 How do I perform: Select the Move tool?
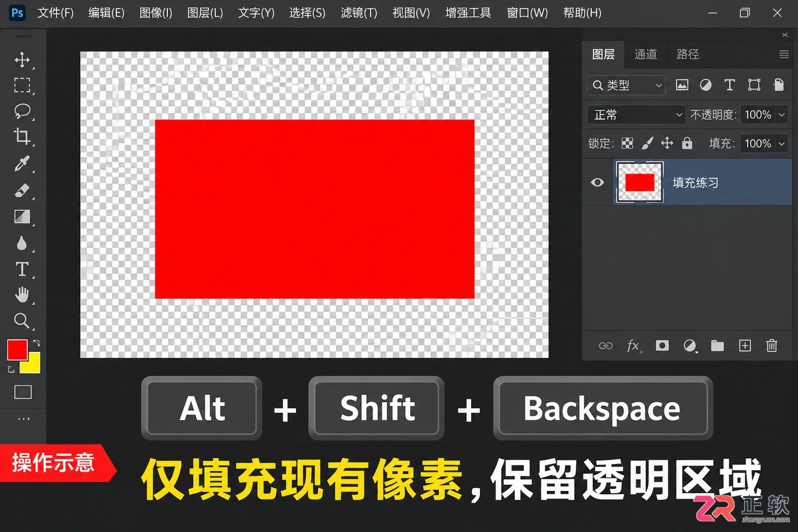(x=22, y=59)
